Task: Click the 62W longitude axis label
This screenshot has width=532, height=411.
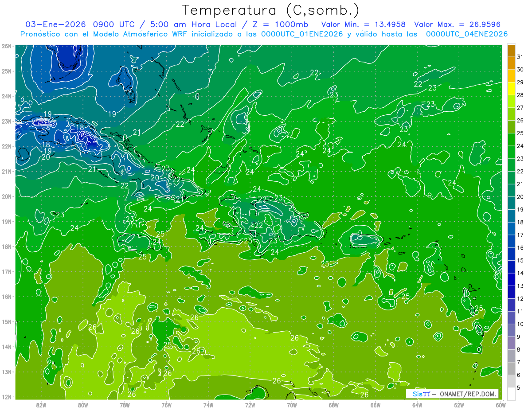Action: pyautogui.click(x=459, y=405)
